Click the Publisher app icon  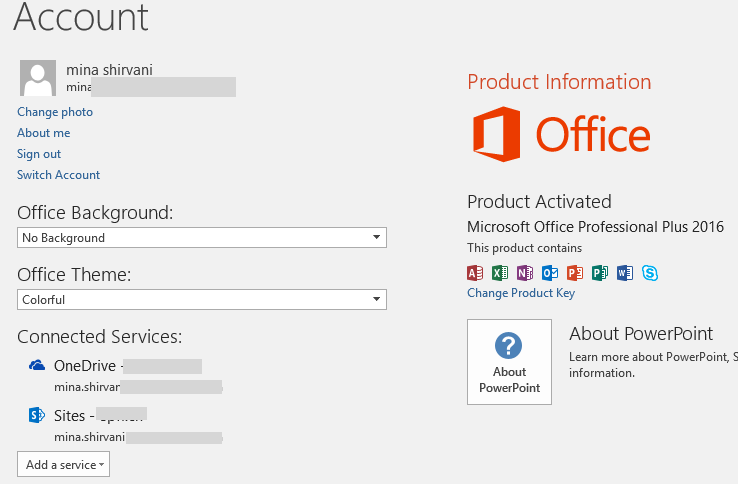[600, 272]
